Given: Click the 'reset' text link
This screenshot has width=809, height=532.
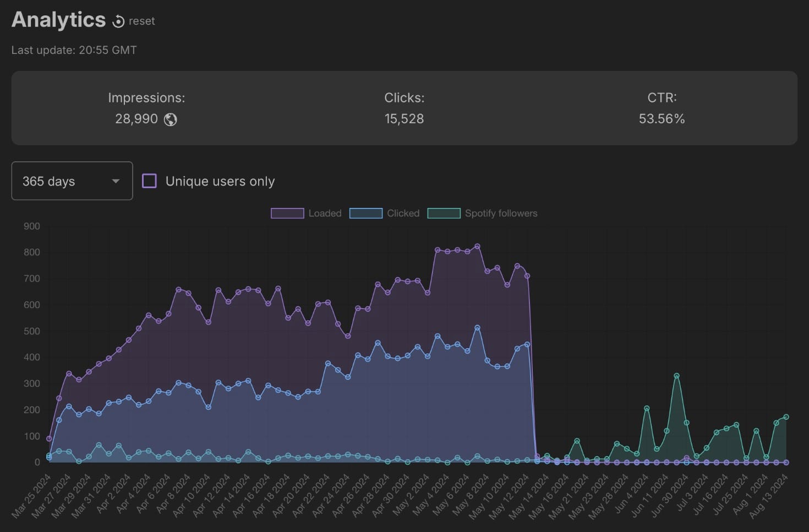Looking at the screenshot, I should tap(142, 21).
